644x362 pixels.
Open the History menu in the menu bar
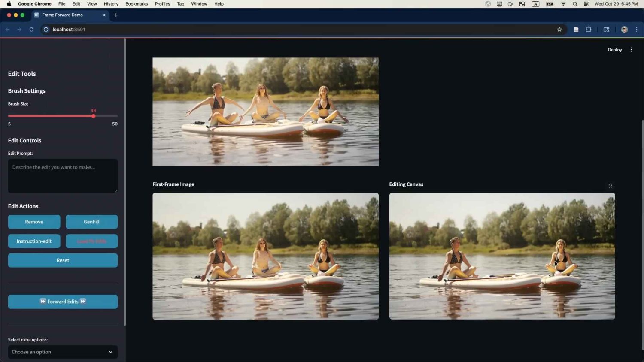111,4
